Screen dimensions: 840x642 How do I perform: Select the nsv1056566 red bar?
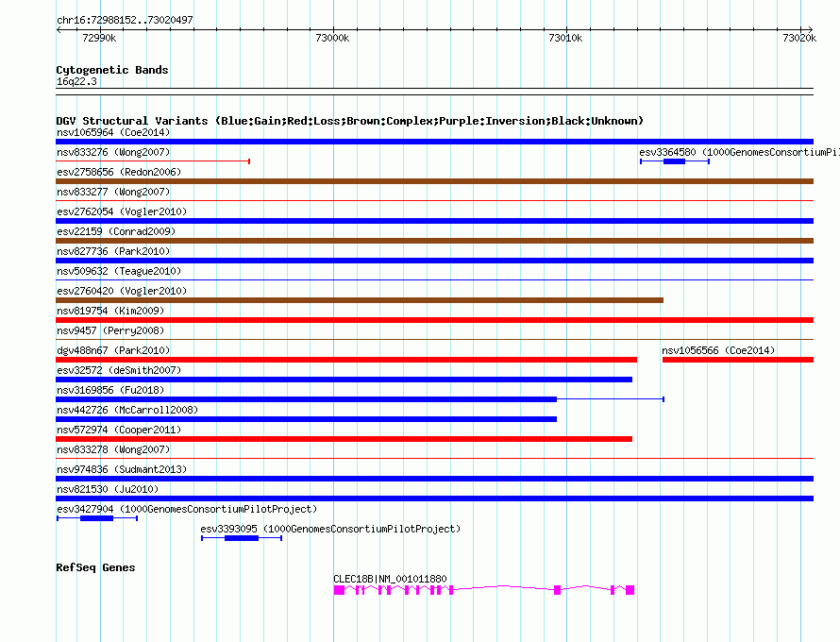(738, 360)
